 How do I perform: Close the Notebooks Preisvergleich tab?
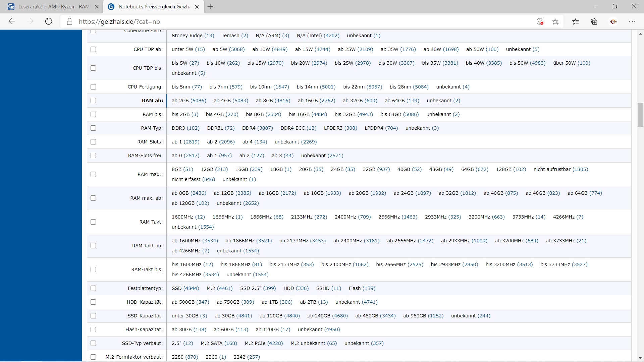click(197, 7)
